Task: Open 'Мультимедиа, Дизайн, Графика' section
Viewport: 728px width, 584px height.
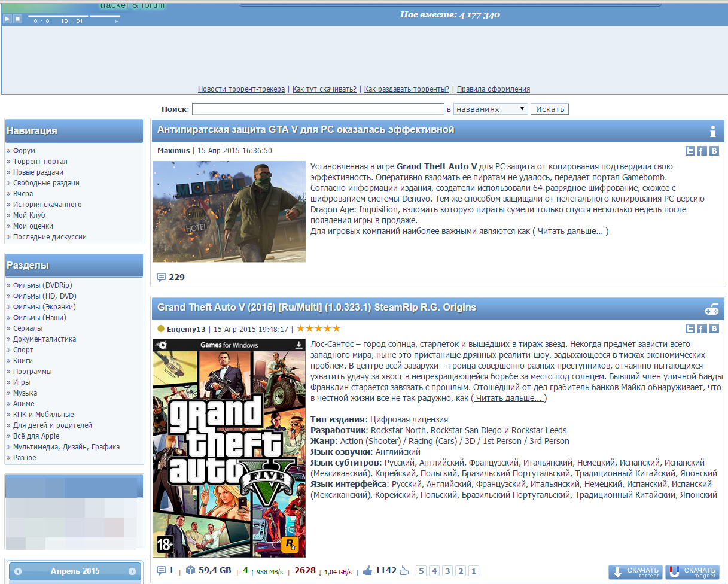Action: tap(66, 447)
